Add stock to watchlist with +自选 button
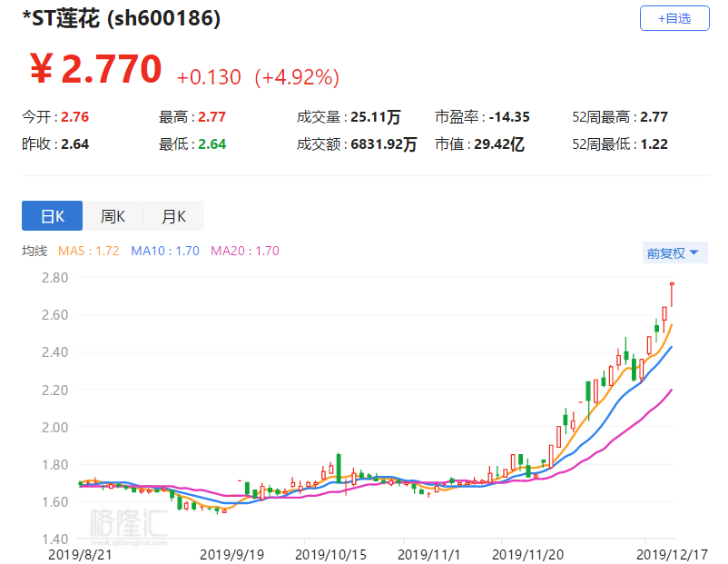728x564 pixels. (674, 18)
